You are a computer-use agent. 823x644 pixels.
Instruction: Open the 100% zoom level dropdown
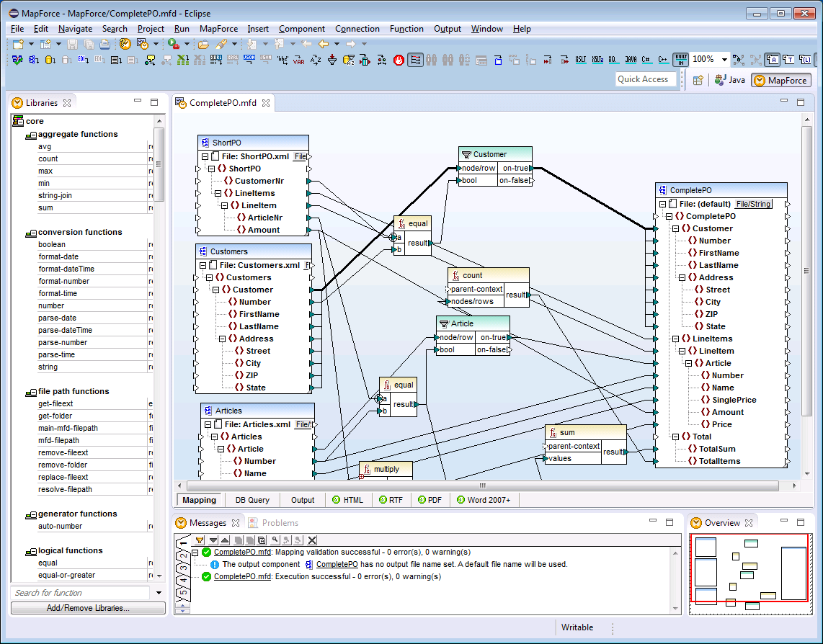(x=724, y=60)
